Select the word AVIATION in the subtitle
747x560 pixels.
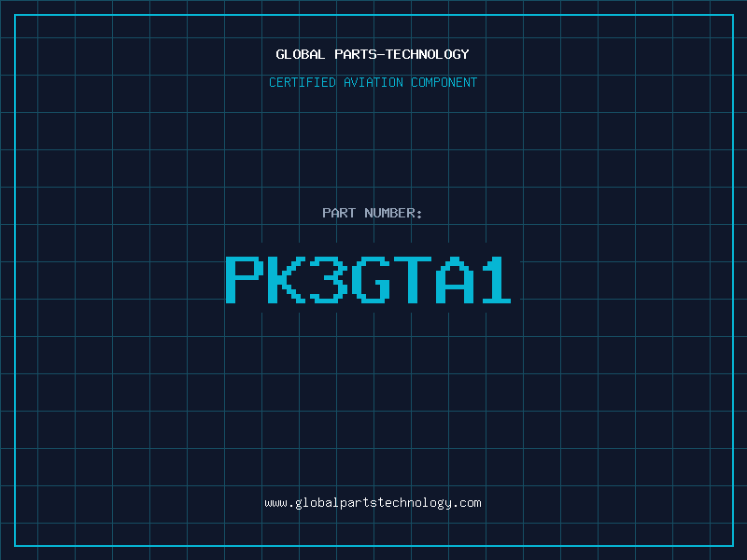coord(373,82)
